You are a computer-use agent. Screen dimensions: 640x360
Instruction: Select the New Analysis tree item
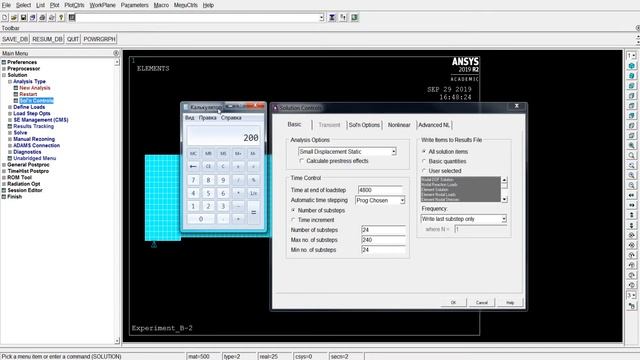point(35,88)
